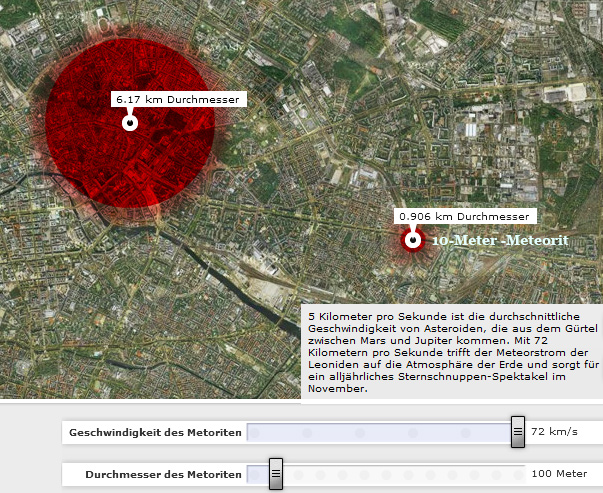Click the asteroid speed info text box
The width and height of the screenshot is (603, 493).
click(451, 351)
